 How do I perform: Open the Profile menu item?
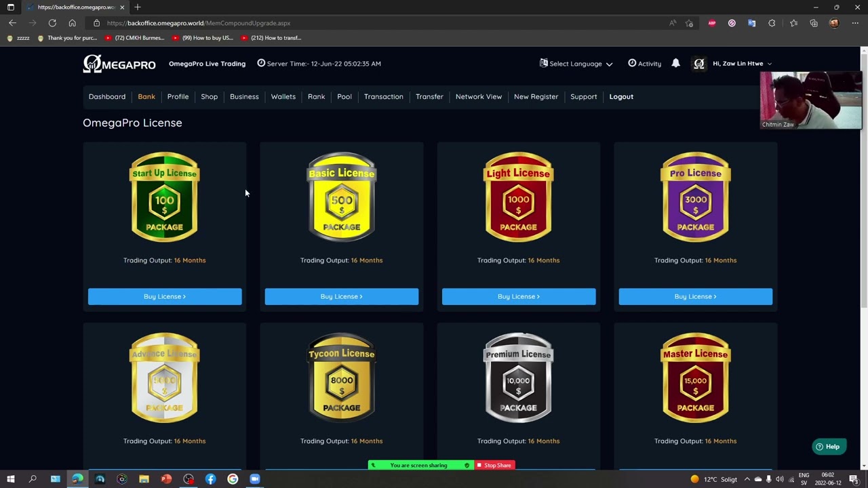[x=178, y=96]
